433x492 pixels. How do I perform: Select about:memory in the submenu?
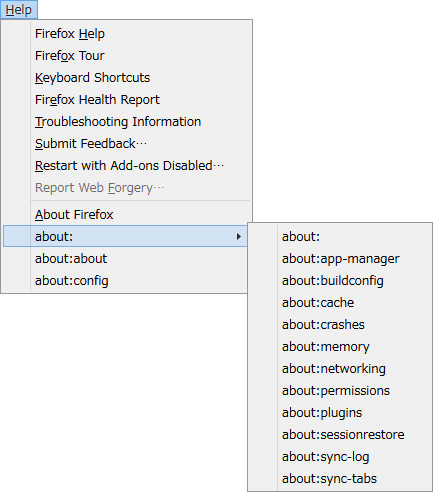click(x=340, y=346)
